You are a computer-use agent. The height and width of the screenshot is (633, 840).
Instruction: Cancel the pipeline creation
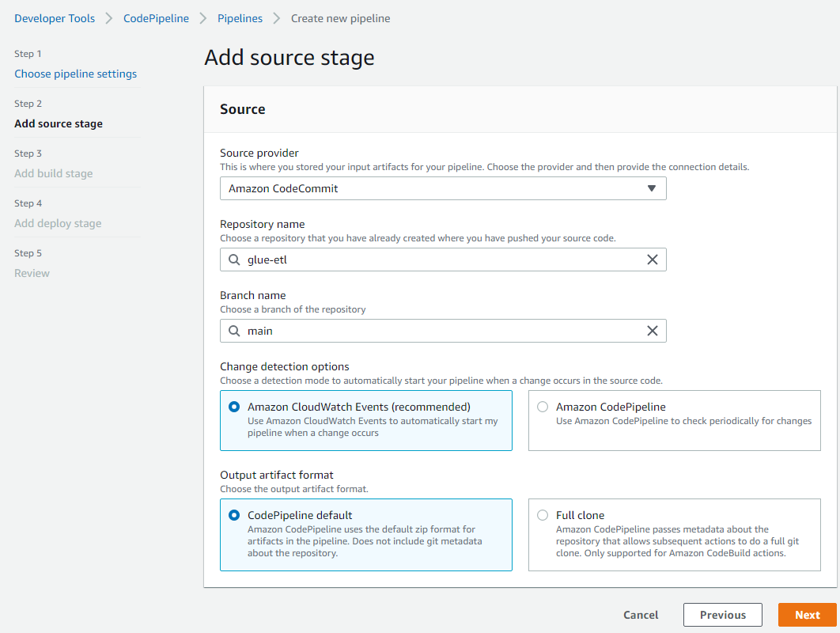[x=641, y=615]
